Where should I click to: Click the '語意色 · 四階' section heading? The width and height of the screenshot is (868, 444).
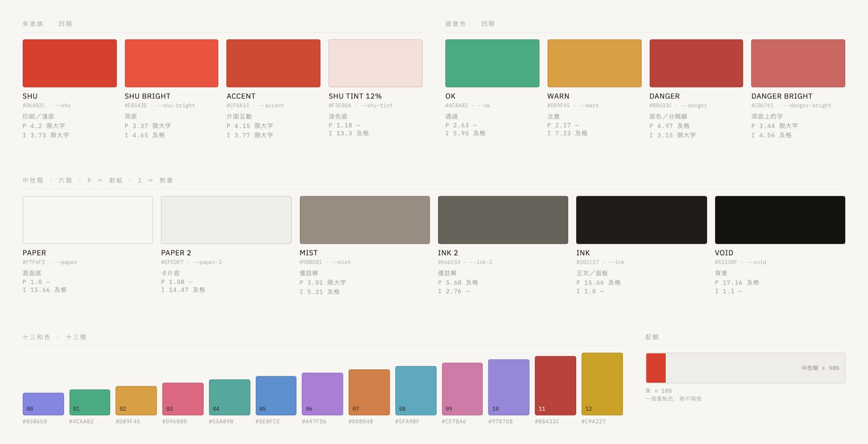click(x=470, y=24)
